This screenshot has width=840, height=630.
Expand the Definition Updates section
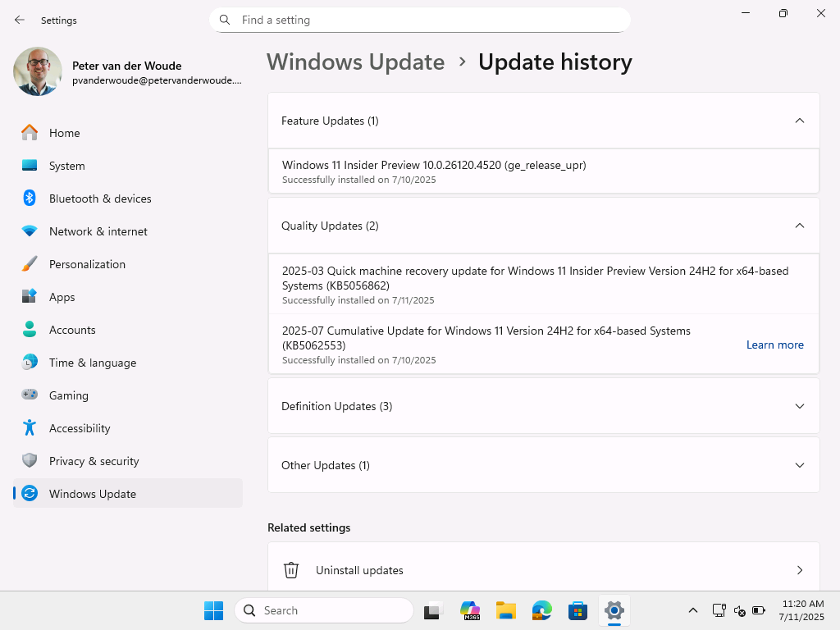(799, 406)
